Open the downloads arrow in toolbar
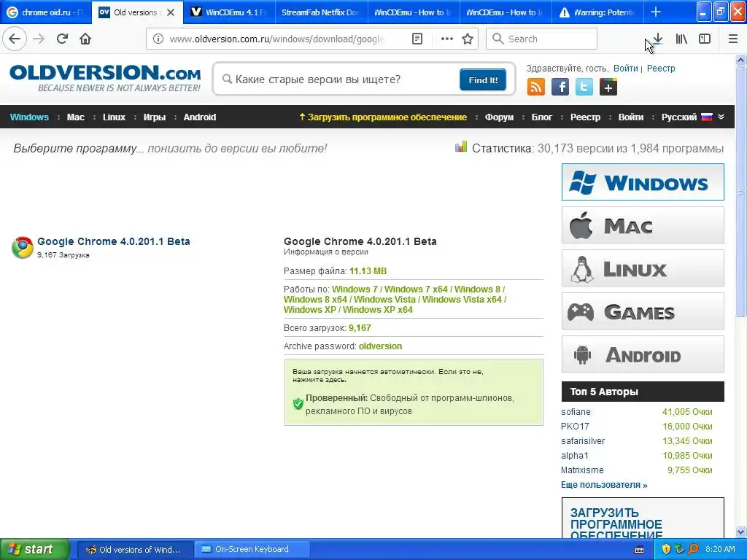The height and width of the screenshot is (560, 747). tap(658, 39)
